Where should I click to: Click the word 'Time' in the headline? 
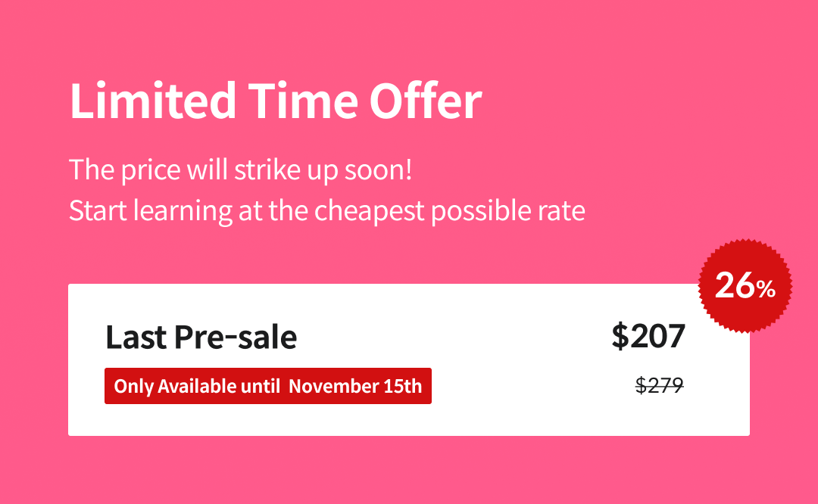pyautogui.click(x=302, y=100)
